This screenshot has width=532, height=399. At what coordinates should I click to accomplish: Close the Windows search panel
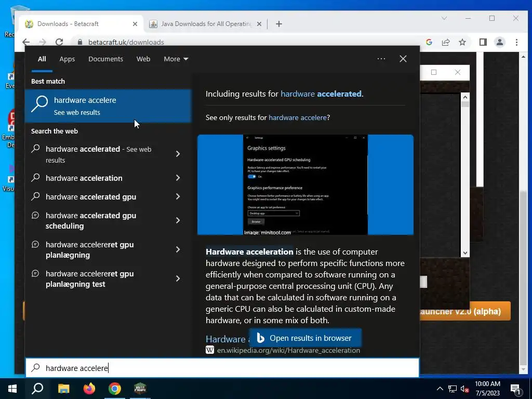[x=403, y=59]
